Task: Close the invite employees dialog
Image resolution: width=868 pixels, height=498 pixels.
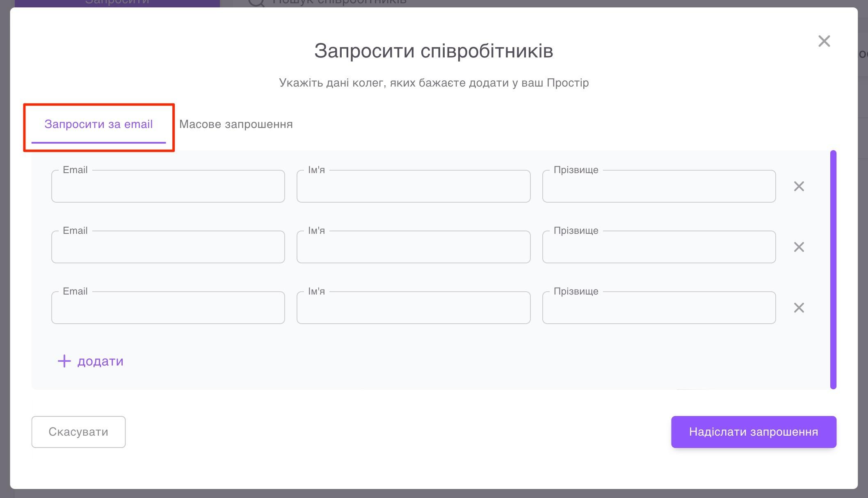Action: click(824, 41)
